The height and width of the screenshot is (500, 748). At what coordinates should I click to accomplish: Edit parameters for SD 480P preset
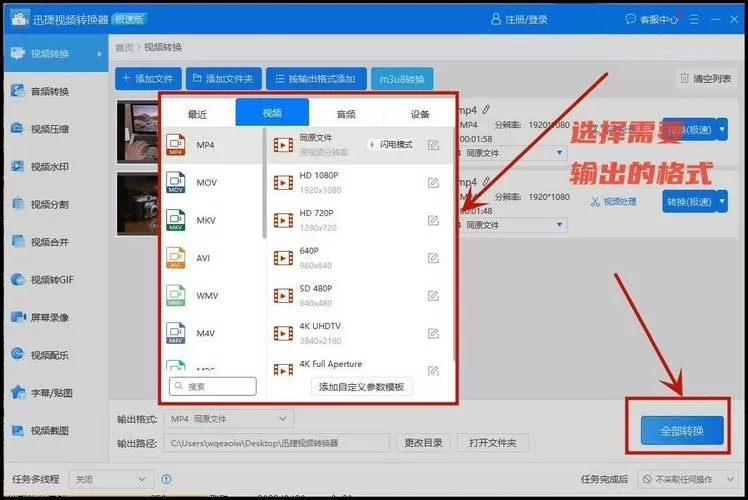click(433, 296)
